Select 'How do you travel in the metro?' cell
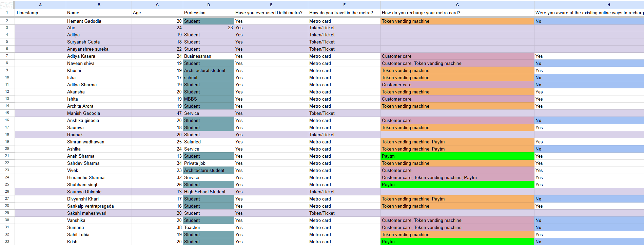Image resolution: width=644 pixels, height=245 pixels. (x=344, y=13)
